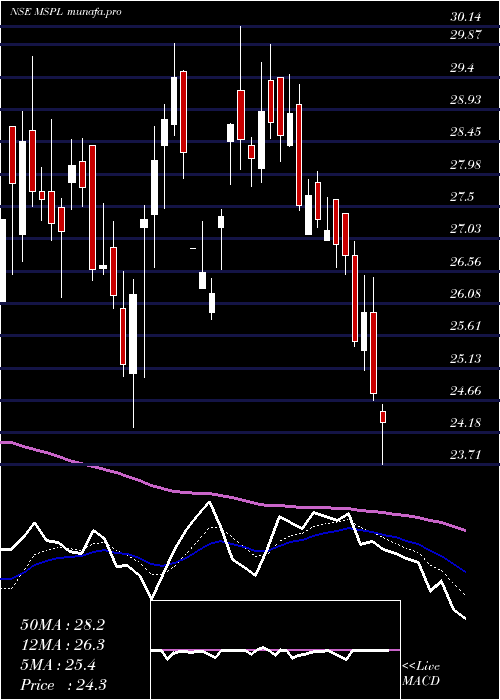Select the 24.66 price axis label
Image resolution: width=500 pixels, height=700 pixels.
466,391
